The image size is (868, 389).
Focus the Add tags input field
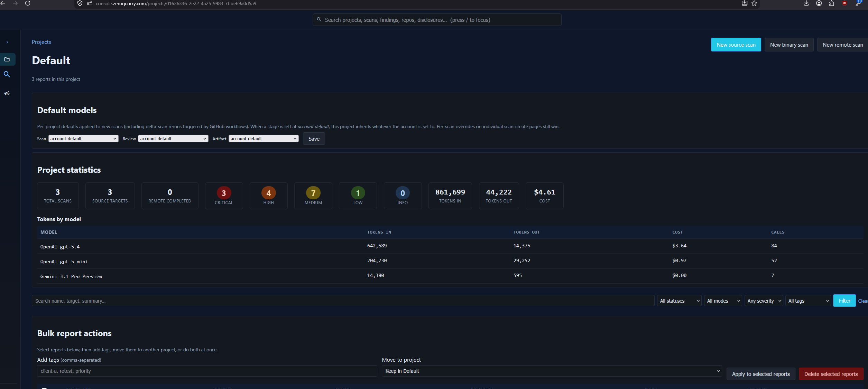(207, 371)
